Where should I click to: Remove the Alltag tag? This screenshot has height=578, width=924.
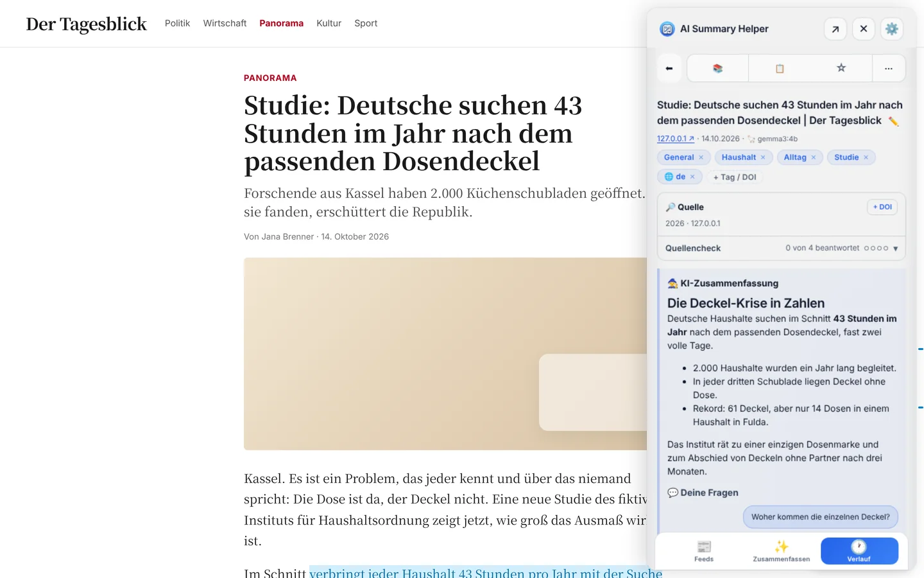coord(814,157)
